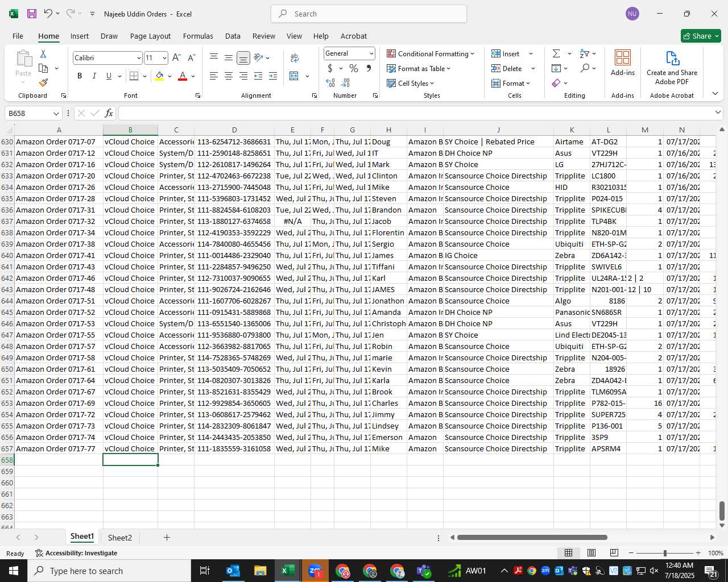Toggle Bold formatting
728x582 pixels.
coord(80,76)
